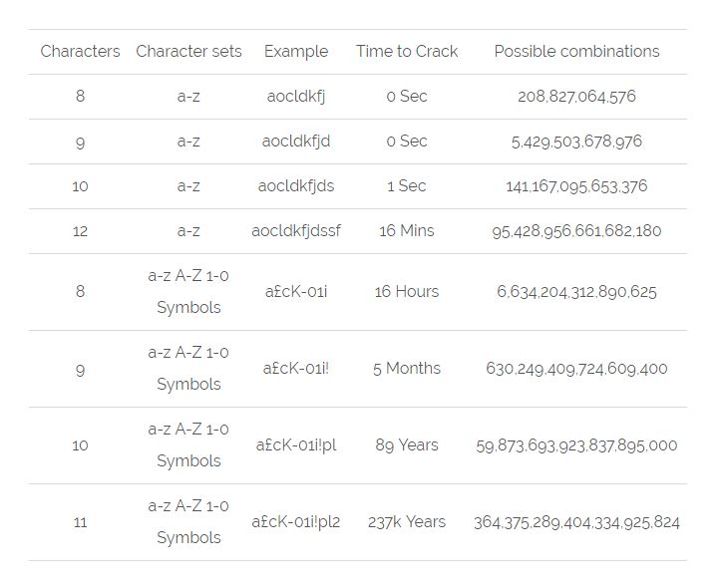Click the Character sets column header
Viewport: 720px width, 588px height.
point(188,51)
